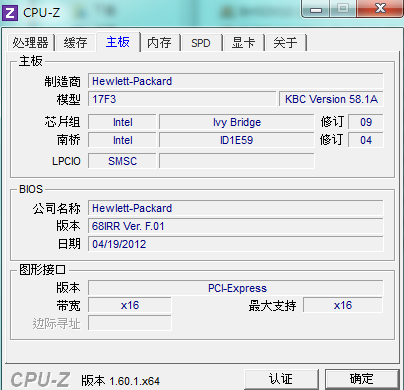Open the 缓存 tab
The height and width of the screenshot is (390, 404).
tap(76, 43)
